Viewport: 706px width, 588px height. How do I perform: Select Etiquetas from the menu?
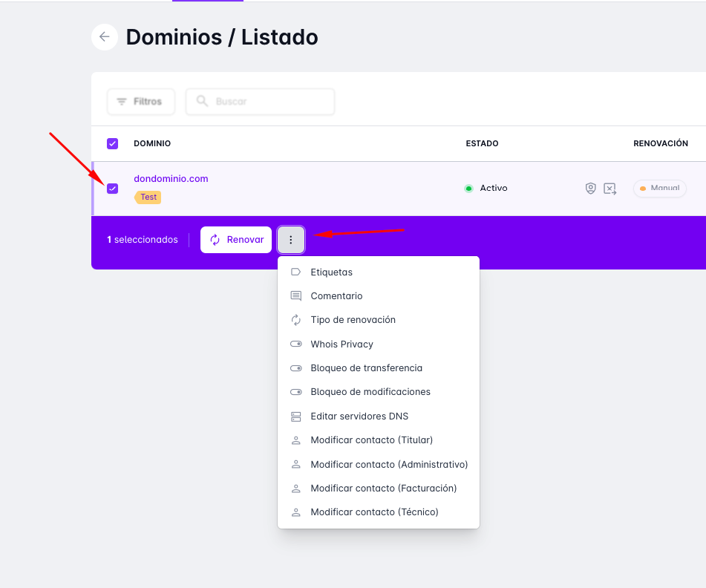coord(331,272)
